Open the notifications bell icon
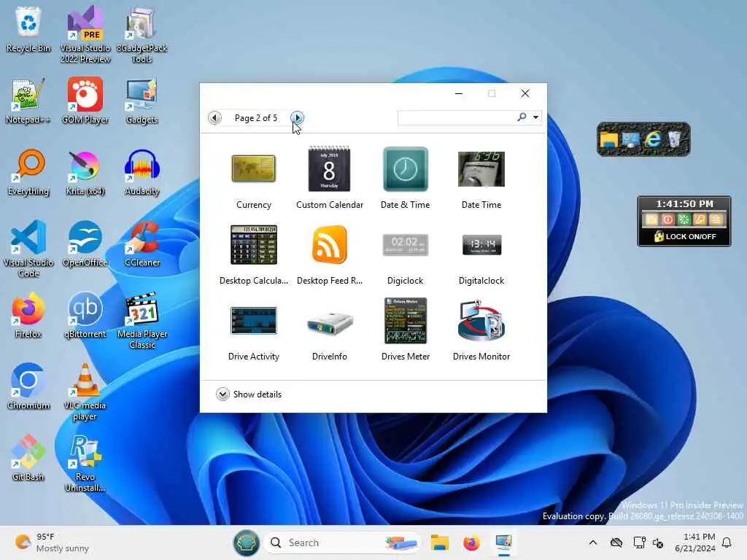747x560 pixels. [727, 542]
